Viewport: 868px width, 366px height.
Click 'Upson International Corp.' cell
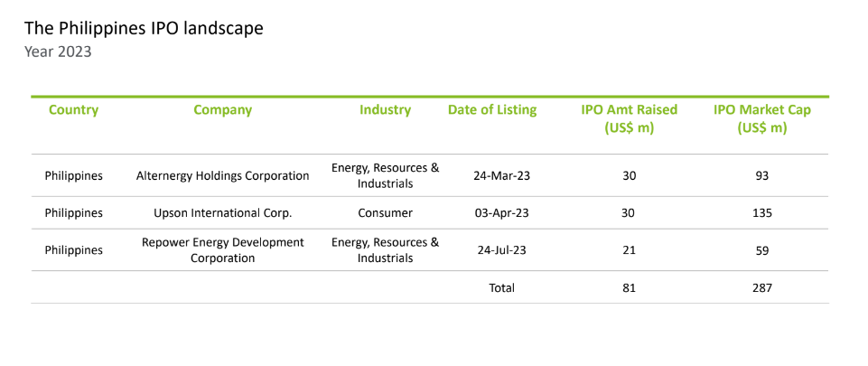pos(222,213)
